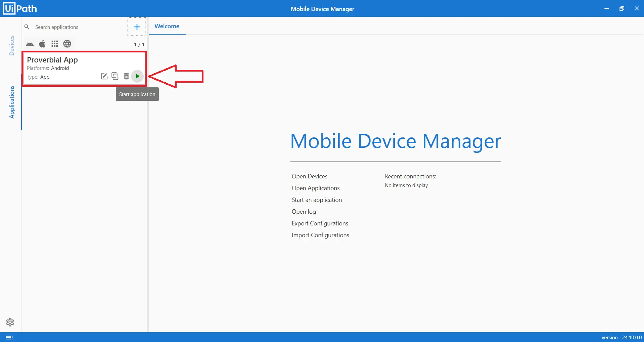Expand the log panel in status bar
644x342 pixels.
9,337
